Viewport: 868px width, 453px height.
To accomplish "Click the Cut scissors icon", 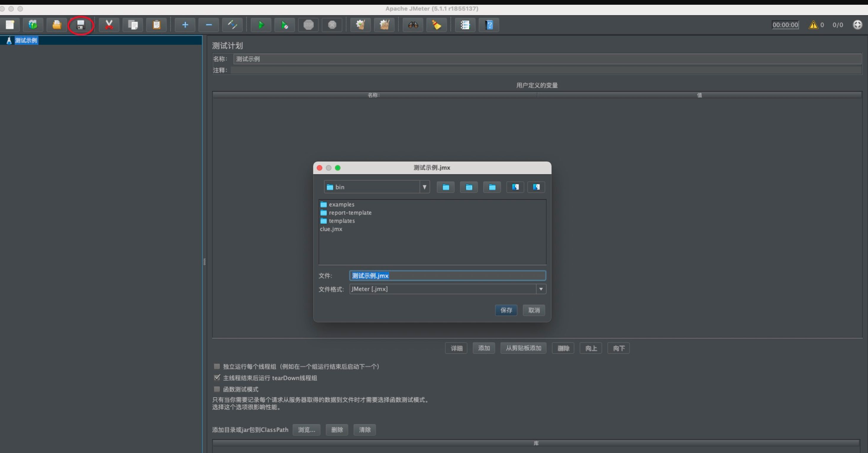I will pyautogui.click(x=109, y=25).
